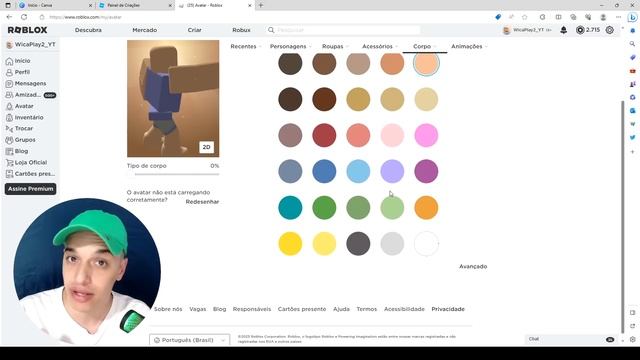Open the Sobre nós footer link

coord(168,309)
